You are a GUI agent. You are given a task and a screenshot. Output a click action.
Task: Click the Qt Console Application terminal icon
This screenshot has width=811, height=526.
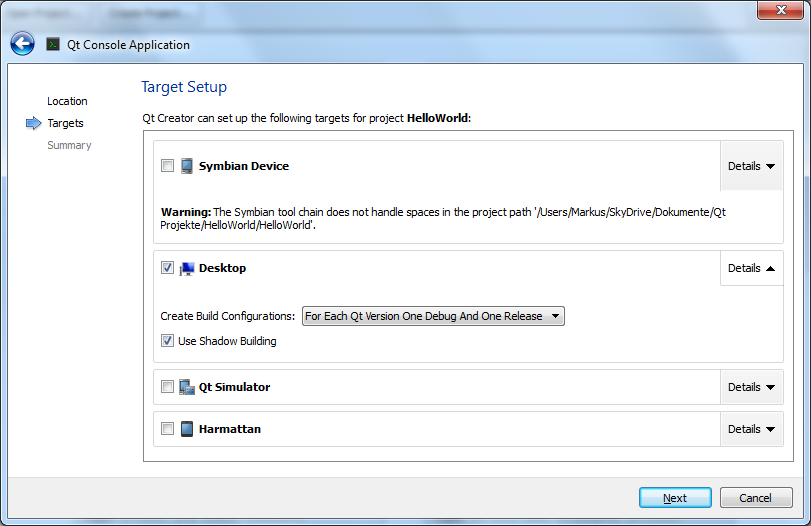point(53,44)
